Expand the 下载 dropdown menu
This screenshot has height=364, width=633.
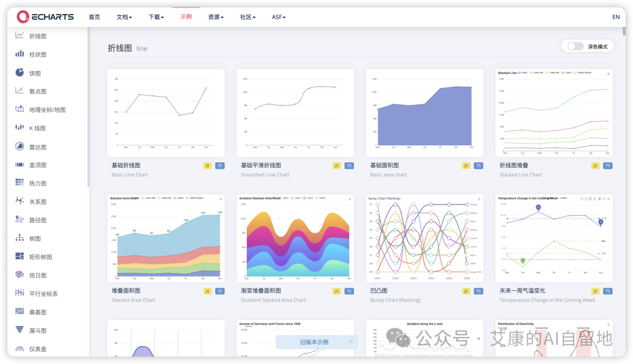click(156, 17)
